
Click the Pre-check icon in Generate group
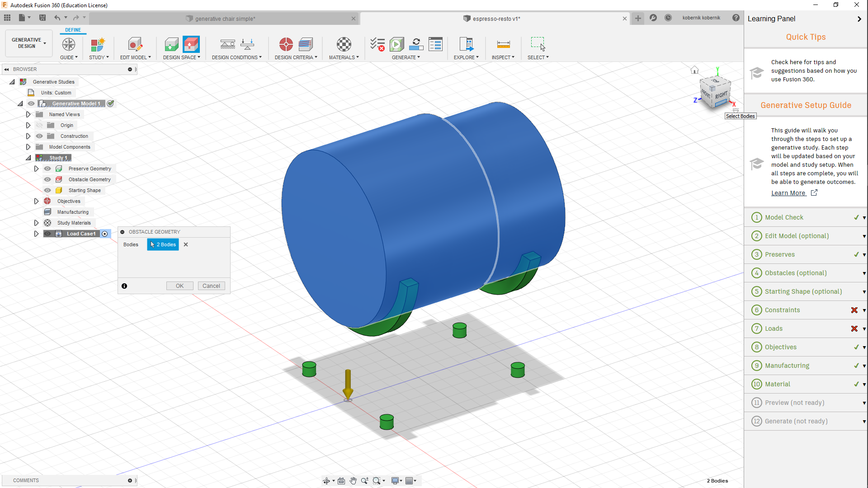[378, 44]
